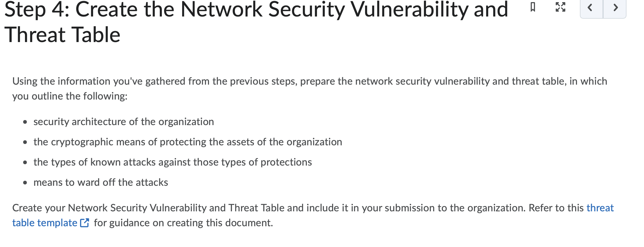Select the 'types of known attacks' bullet text

pos(173,162)
